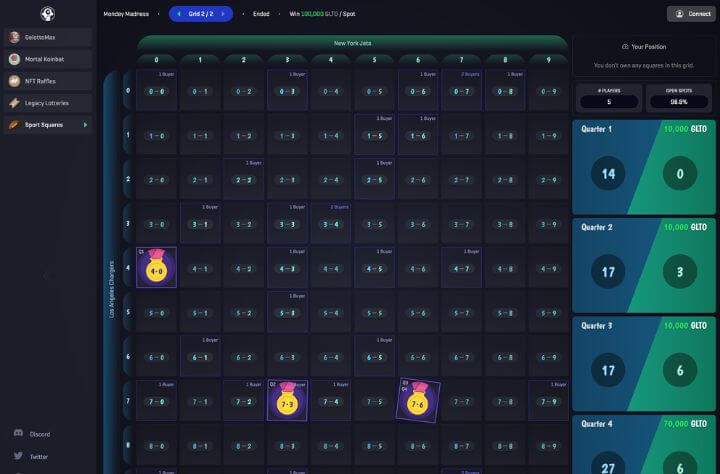Click the Q3 winner medal on square 7-6
Viewport: 720px width, 474px height.
417,401
